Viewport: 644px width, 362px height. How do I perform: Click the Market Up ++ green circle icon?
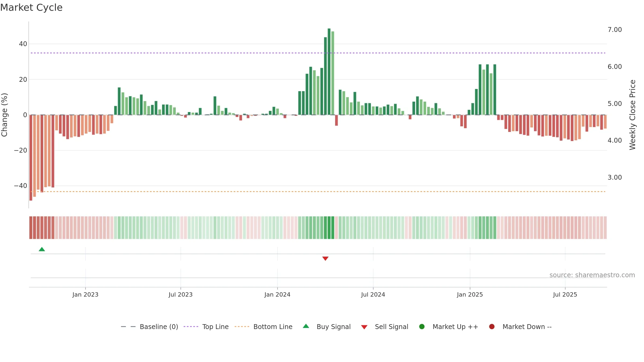tap(422, 327)
